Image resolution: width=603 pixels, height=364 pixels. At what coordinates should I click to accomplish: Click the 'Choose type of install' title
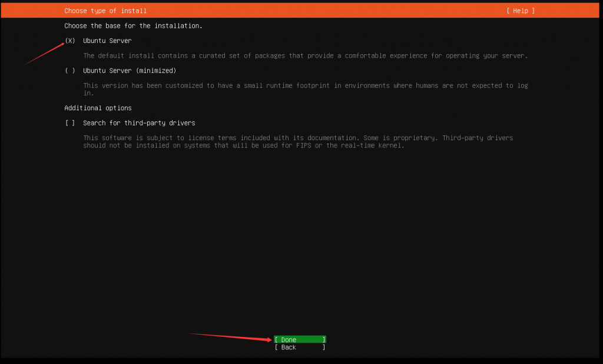tap(105, 11)
